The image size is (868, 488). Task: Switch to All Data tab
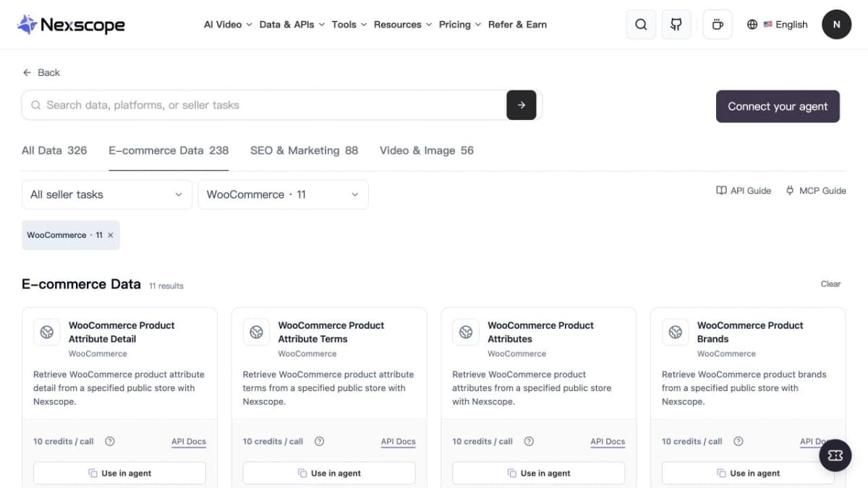click(x=54, y=150)
